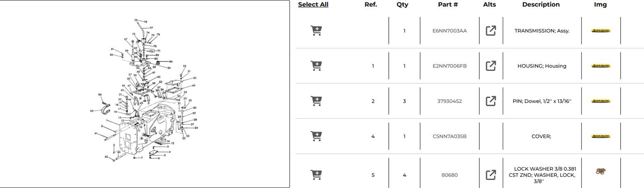Add TRANSMISSION Assy to cart
The width and height of the screenshot is (644, 188).
tap(316, 31)
